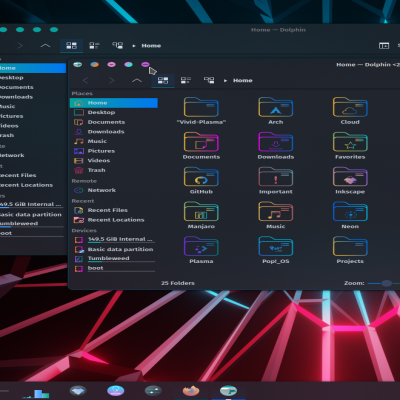Switch front window to Compact view mode
The image size is (400, 400).
click(x=186, y=80)
